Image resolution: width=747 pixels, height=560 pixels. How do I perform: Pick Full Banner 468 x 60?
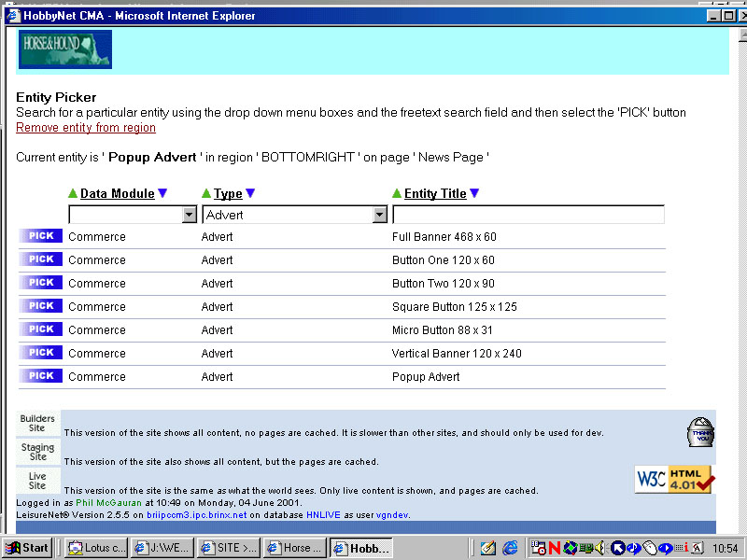tap(40, 236)
